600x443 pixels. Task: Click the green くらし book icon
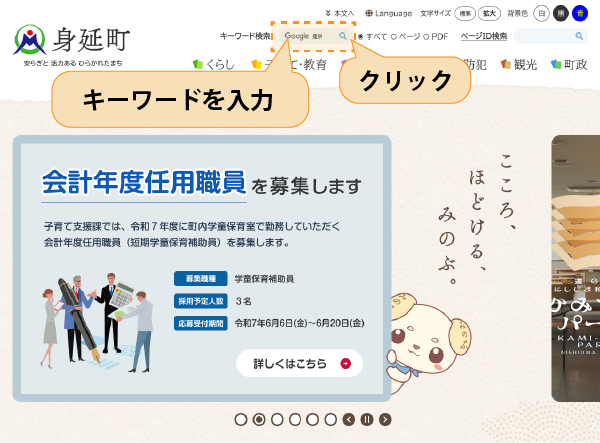[198, 64]
